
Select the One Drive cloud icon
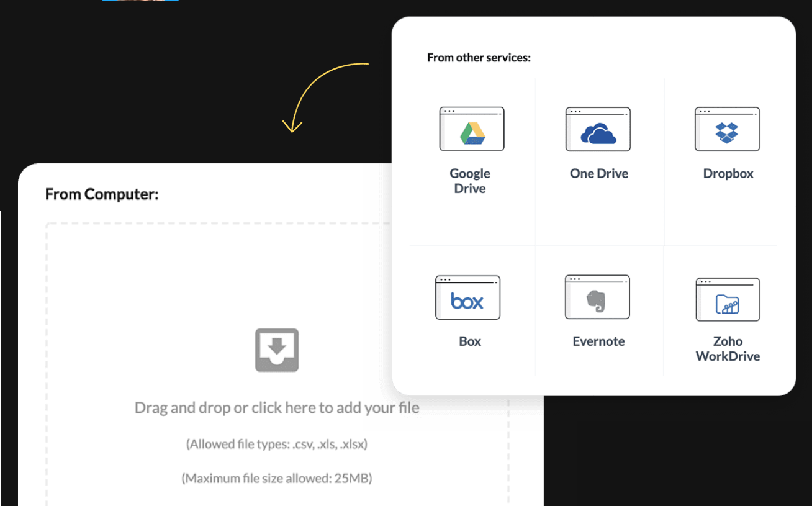coord(598,129)
